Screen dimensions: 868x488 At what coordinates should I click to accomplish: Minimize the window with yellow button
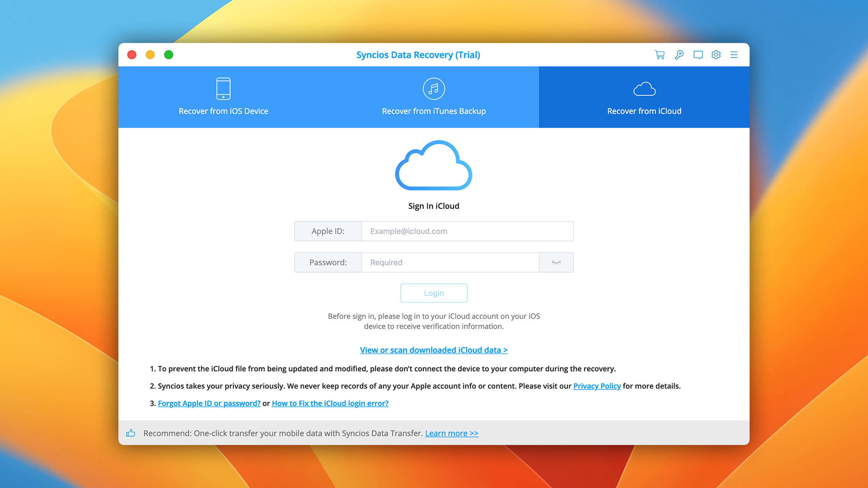pyautogui.click(x=150, y=55)
